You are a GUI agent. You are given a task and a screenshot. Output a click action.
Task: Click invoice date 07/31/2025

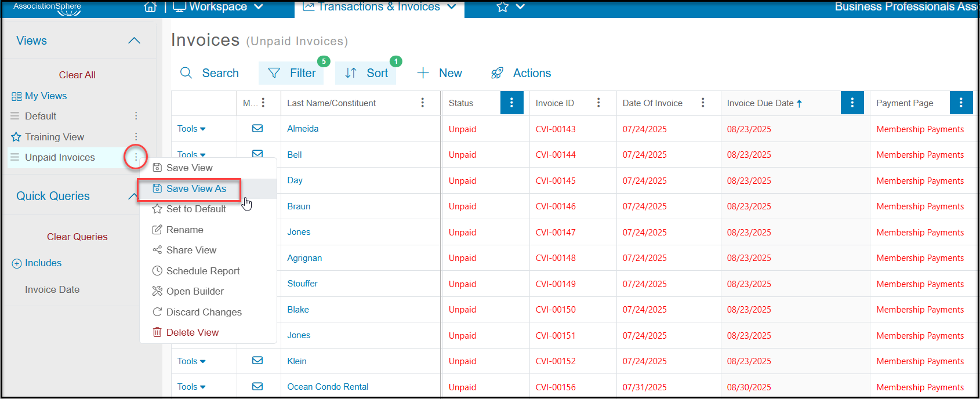645,387
